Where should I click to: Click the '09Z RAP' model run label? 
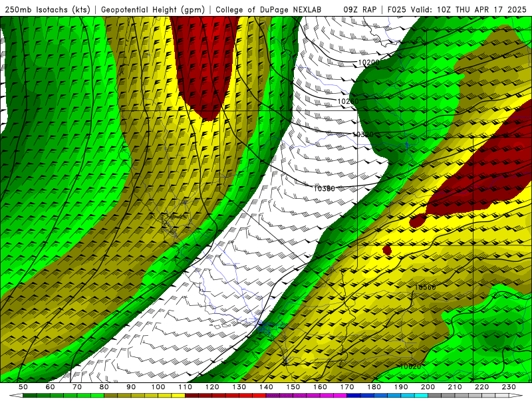tap(360, 10)
